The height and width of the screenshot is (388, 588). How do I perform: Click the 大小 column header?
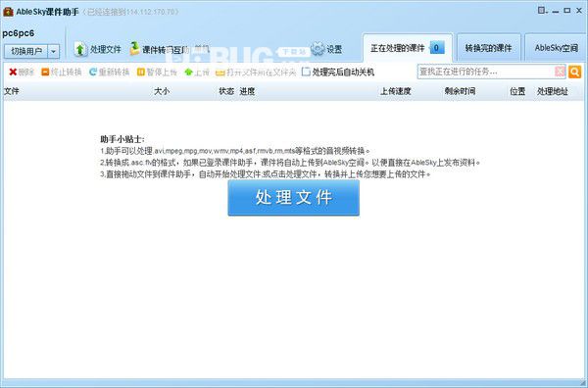pyautogui.click(x=162, y=91)
